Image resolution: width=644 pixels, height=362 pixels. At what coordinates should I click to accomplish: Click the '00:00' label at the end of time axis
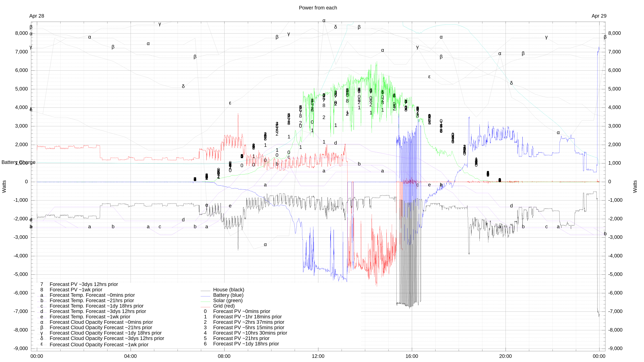tap(599, 356)
